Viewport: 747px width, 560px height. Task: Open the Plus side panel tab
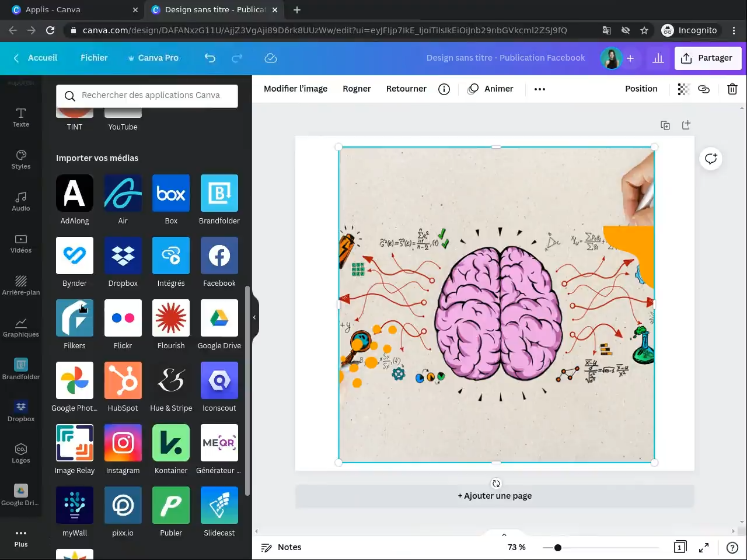[21, 538]
